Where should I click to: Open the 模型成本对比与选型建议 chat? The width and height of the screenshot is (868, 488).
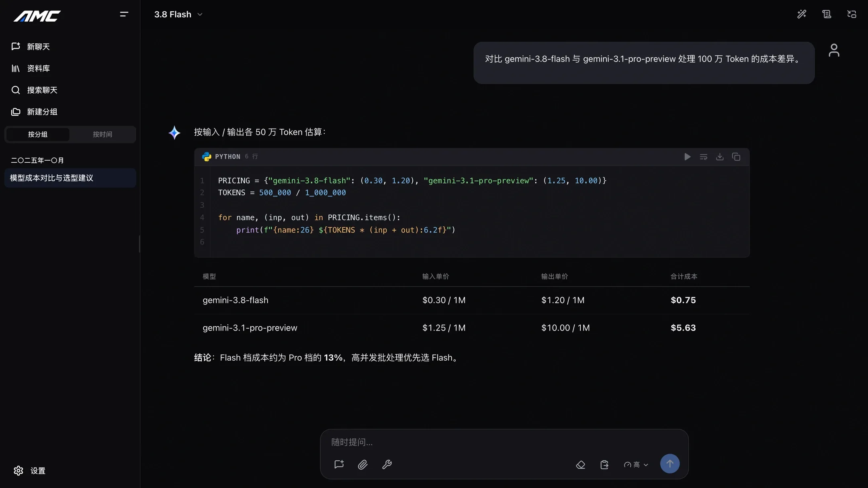tap(70, 178)
